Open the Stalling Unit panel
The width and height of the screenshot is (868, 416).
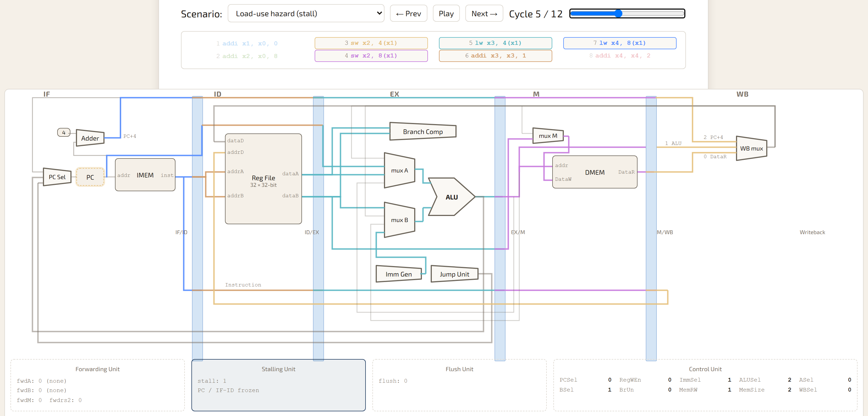coord(278,385)
